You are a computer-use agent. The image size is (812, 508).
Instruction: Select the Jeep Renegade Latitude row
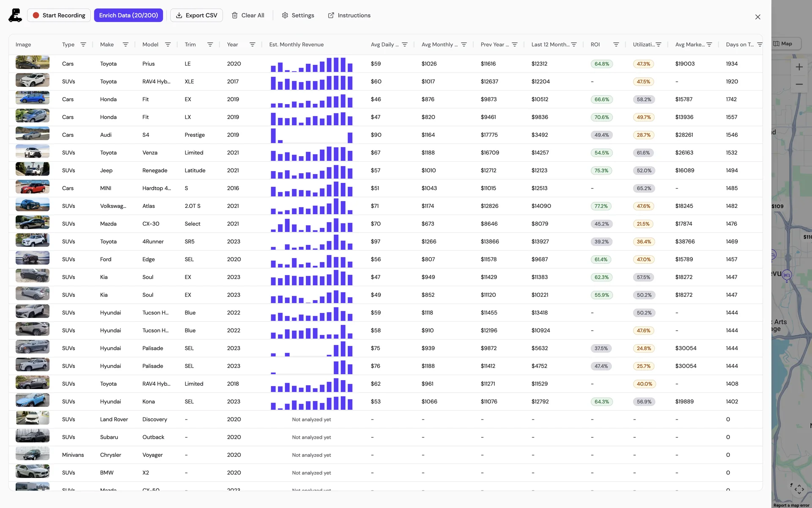coord(386,171)
